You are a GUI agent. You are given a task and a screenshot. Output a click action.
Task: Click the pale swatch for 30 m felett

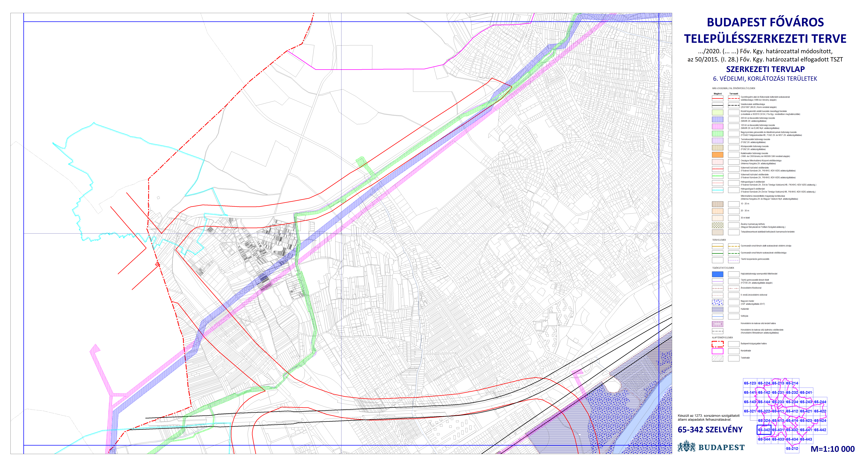pos(717,218)
